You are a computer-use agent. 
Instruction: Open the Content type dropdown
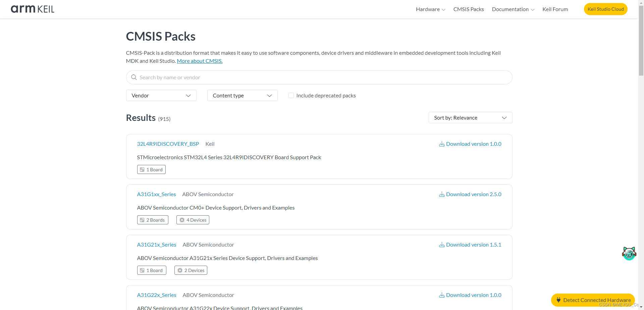(243, 95)
